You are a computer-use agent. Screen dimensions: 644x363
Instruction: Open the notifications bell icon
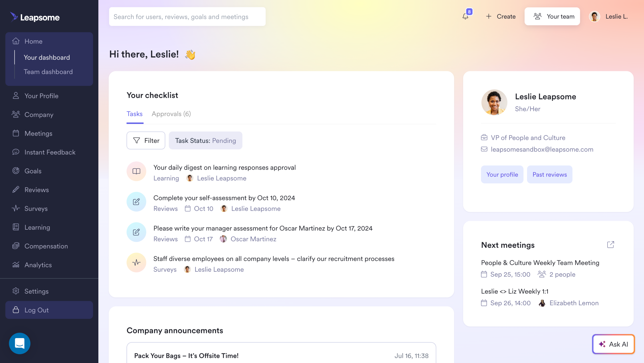click(465, 16)
